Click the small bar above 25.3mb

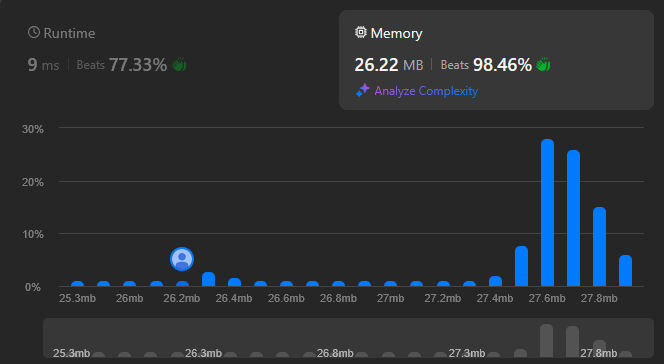[x=77, y=284]
